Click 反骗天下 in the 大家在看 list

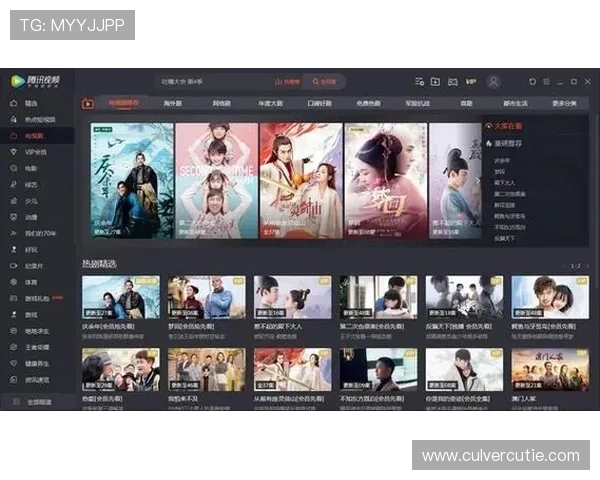504,238
